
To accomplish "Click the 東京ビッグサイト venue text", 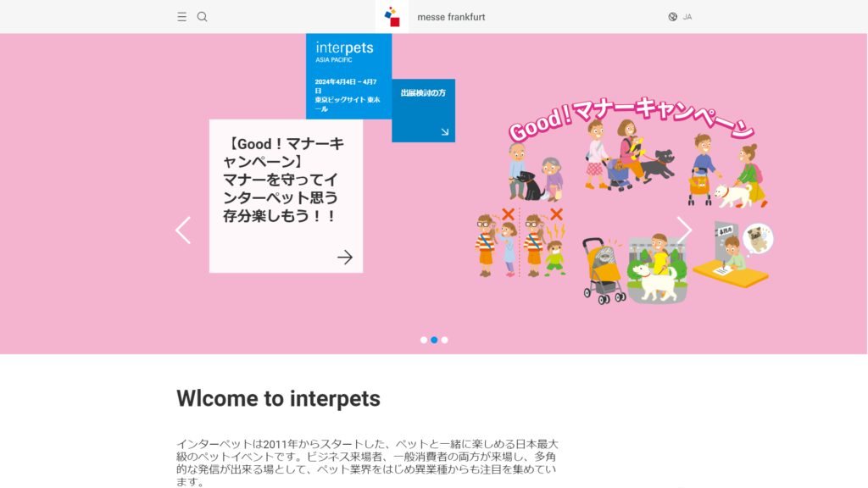I will click(348, 104).
